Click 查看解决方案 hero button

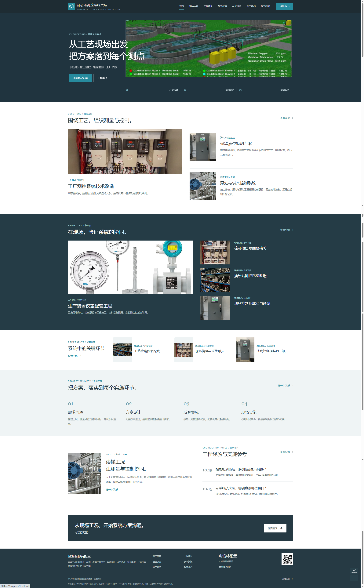pos(80,78)
